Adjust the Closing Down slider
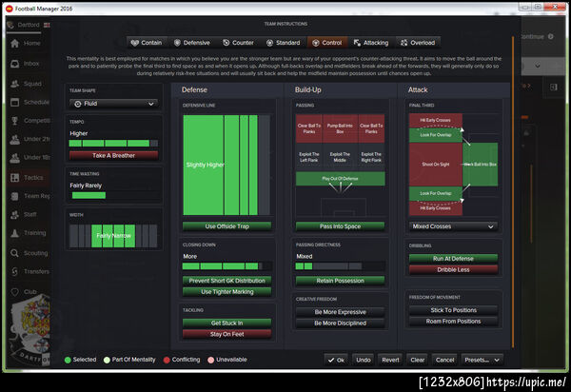The width and height of the screenshot is (571, 392). pyautogui.click(x=226, y=266)
